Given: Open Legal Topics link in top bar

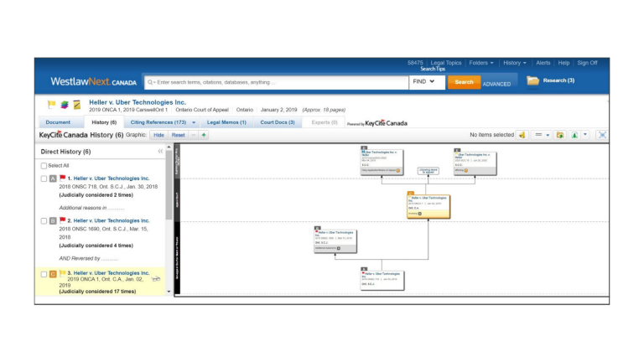Looking at the screenshot, I should click(445, 63).
